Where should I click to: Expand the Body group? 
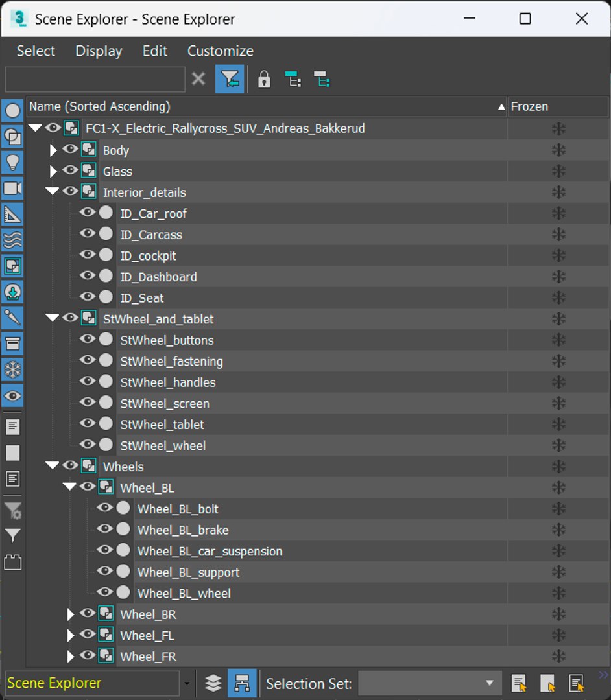[53, 150]
